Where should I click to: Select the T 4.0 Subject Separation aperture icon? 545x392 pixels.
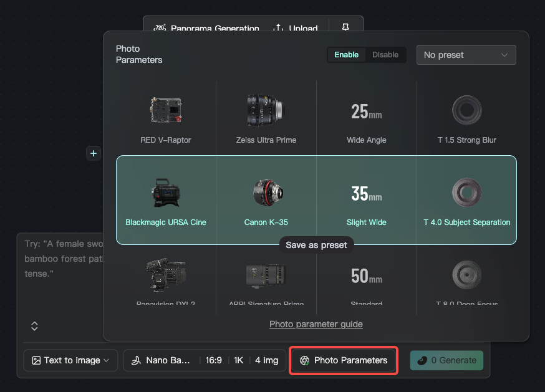467,192
